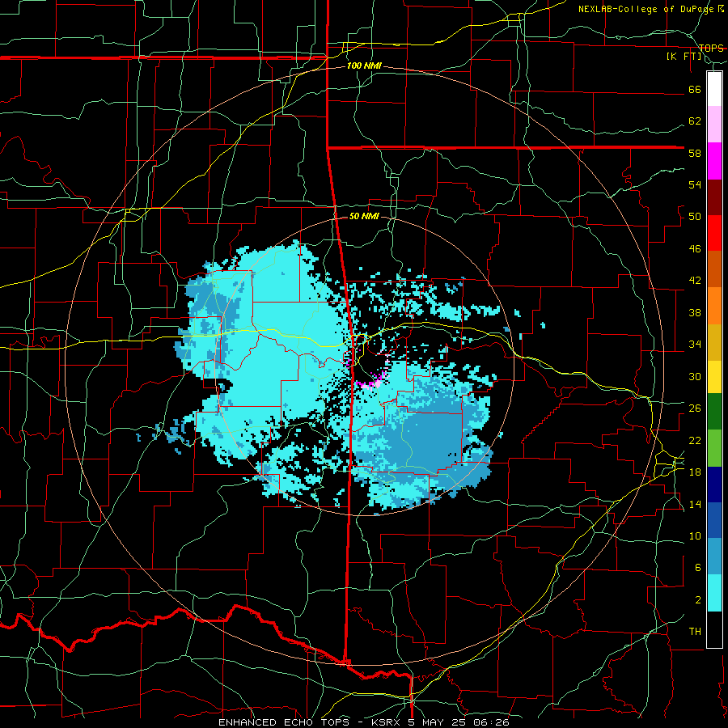Click the legend label 38
The width and height of the screenshot is (728, 728).
[695, 312]
